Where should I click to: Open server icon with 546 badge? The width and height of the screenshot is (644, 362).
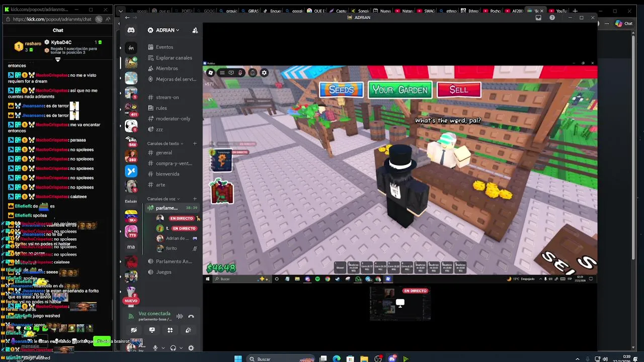tap(131, 140)
